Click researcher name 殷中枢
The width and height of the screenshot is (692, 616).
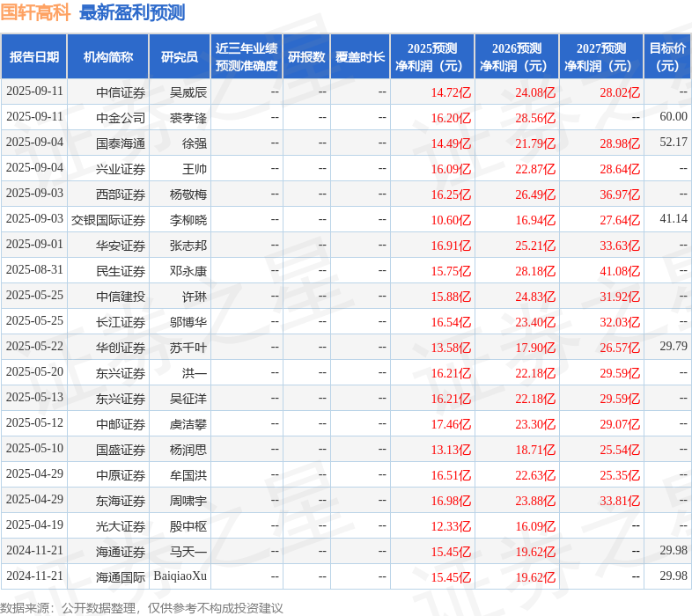(x=188, y=527)
